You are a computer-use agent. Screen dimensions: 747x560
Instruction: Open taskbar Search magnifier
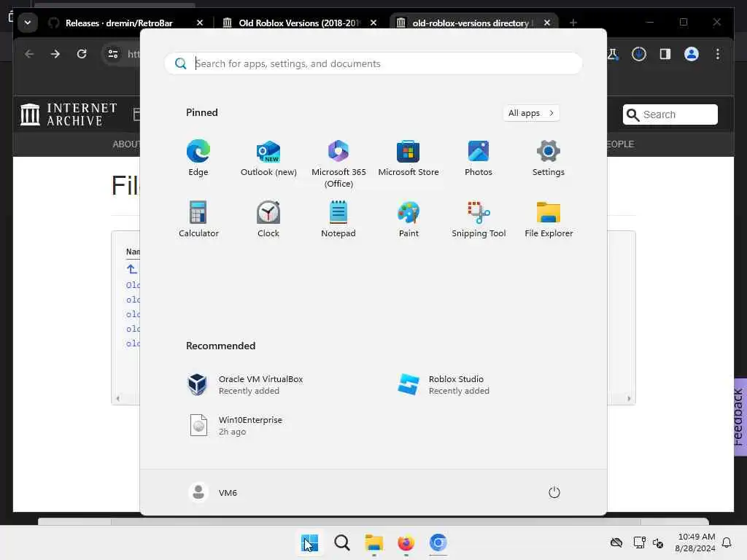tap(341, 542)
